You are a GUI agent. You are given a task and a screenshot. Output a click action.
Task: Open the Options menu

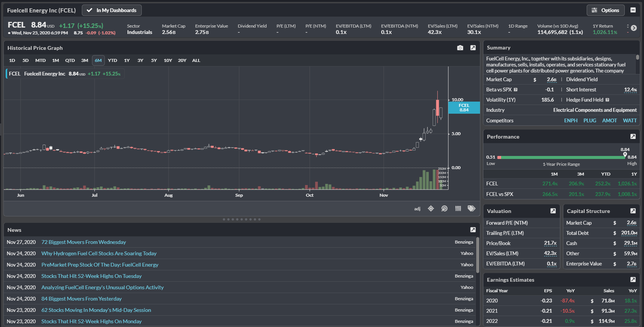[605, 10]
